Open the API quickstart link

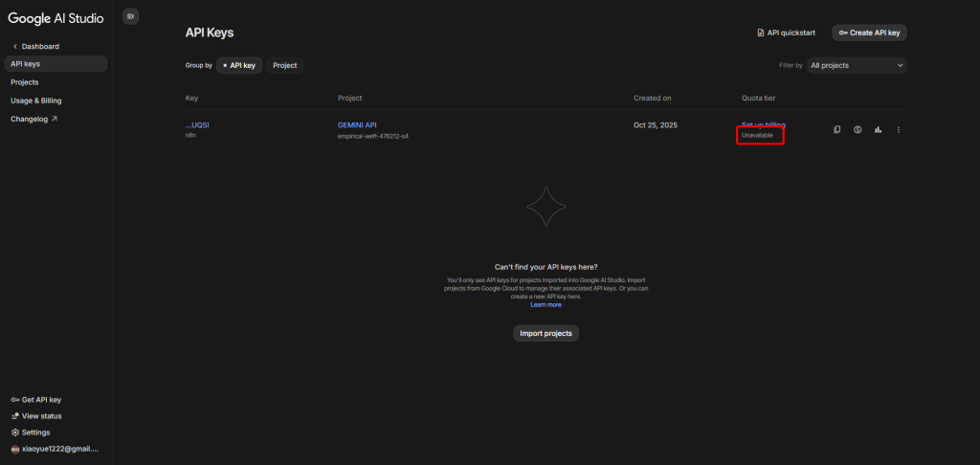pyautogui.click(x=786, y=33)
